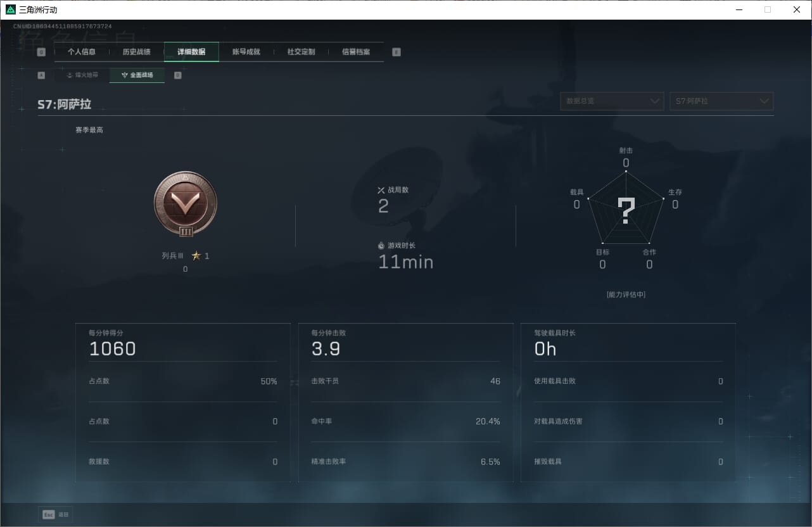
Task: Click the E key next-tab icon
Action: pyautogui.click(x=396, y=52)
